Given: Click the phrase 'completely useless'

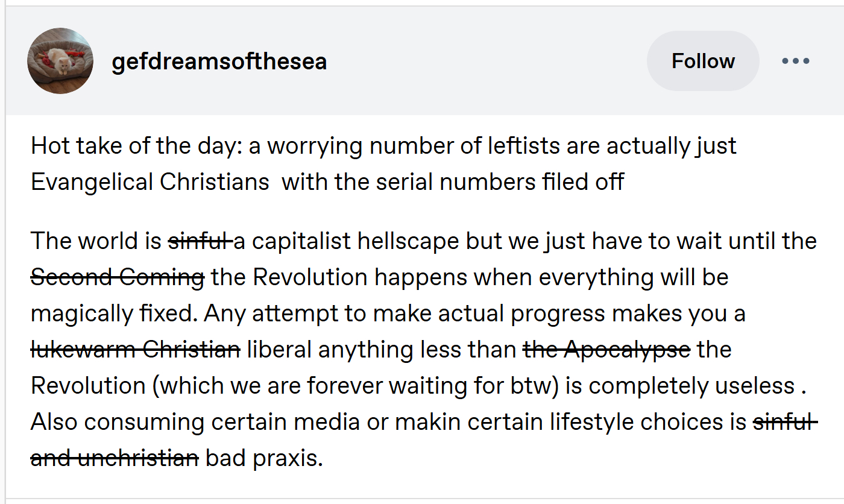Looking at the screenshot, I should pos(691,386).
